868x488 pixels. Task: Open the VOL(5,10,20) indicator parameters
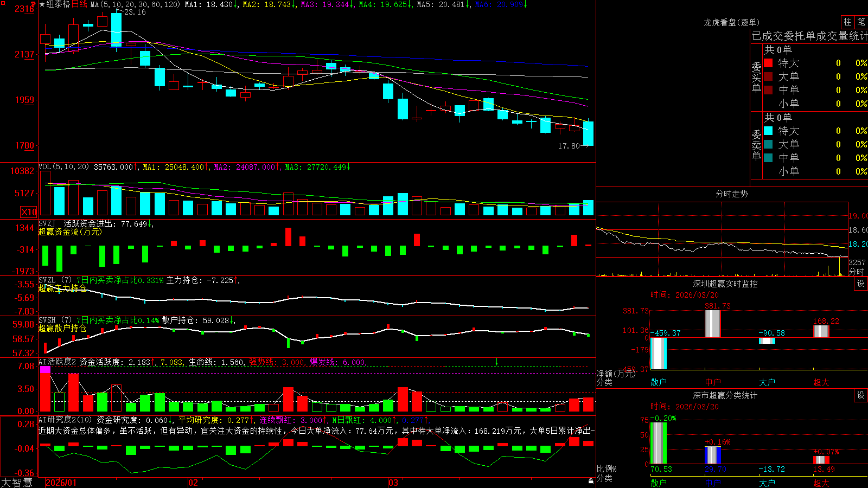click(x=63, y=167)
